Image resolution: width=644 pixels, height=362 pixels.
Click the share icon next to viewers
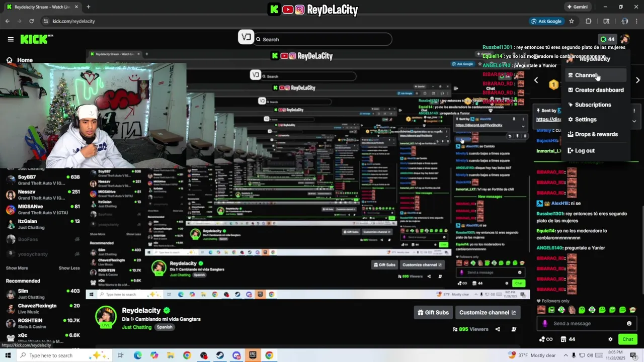point(498,329)
